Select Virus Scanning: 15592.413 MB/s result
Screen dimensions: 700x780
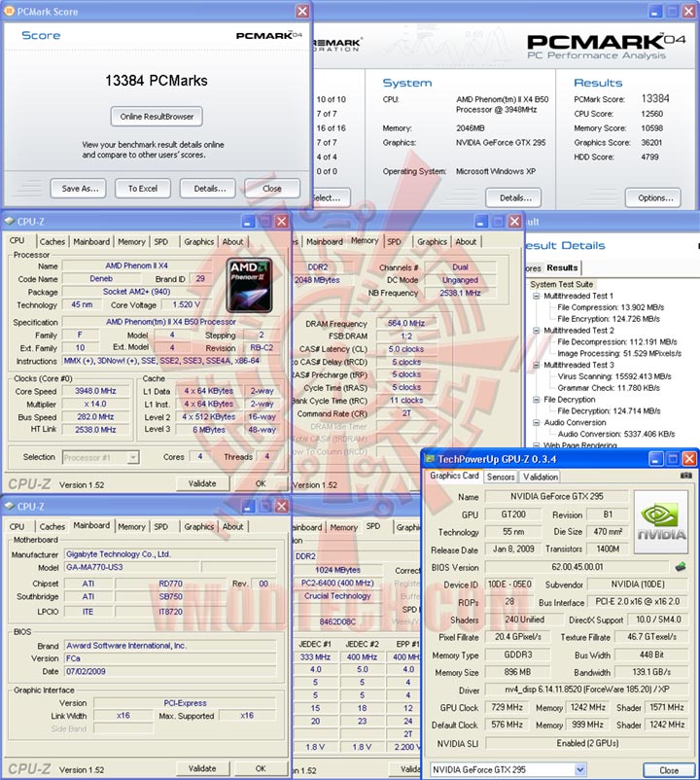click(x=614, y=376)
